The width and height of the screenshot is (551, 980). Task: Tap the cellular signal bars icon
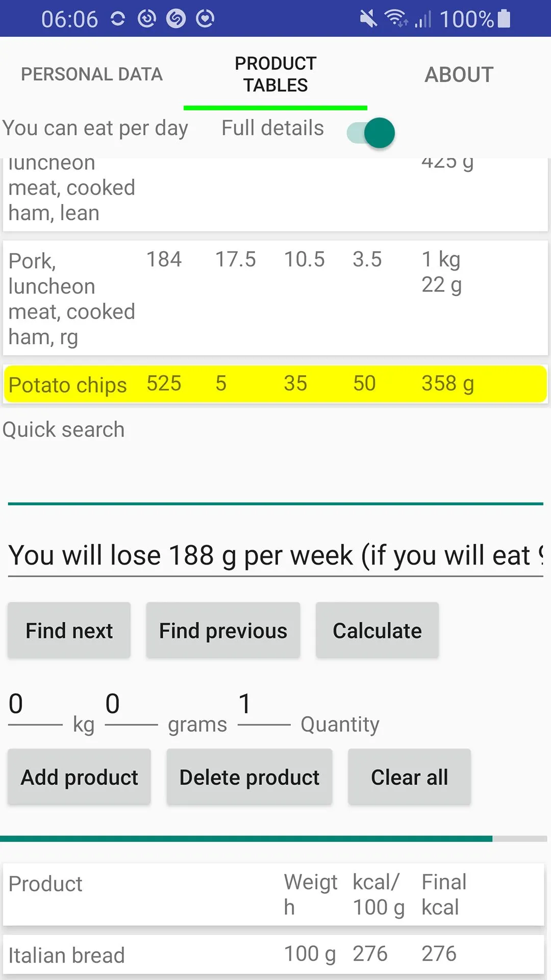pos(423,19)
